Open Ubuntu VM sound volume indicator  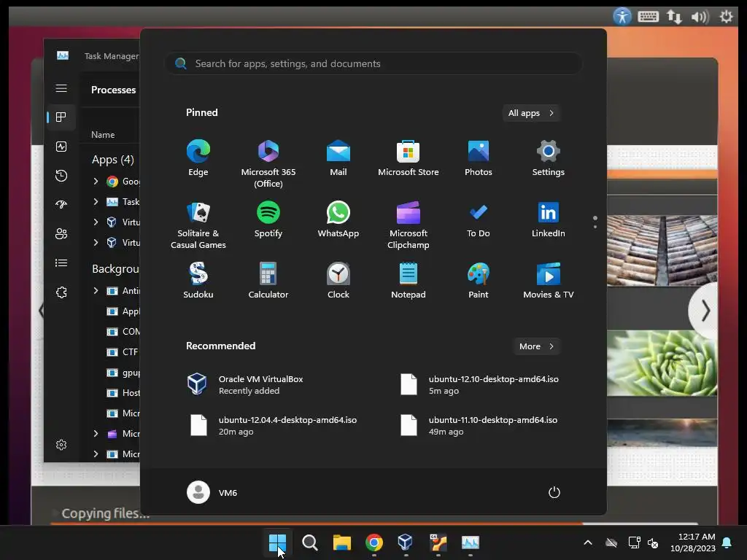pos(700,17)
